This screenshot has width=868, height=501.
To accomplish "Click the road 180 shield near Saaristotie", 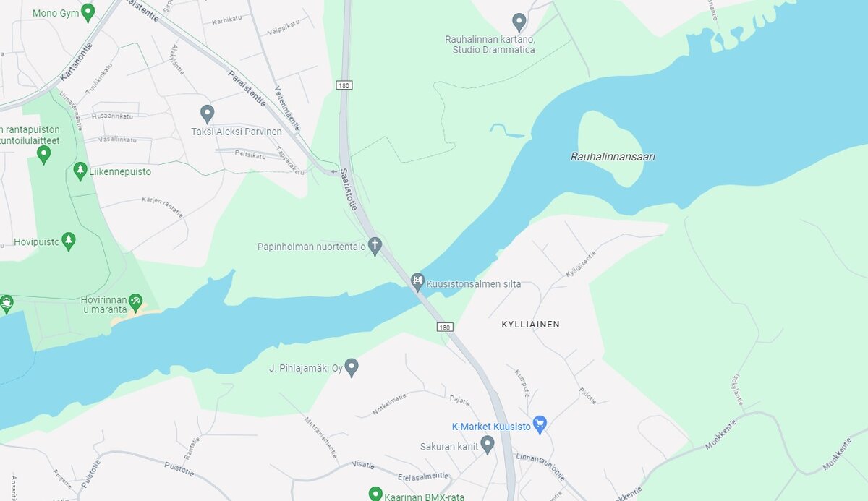I will [344, 85].
